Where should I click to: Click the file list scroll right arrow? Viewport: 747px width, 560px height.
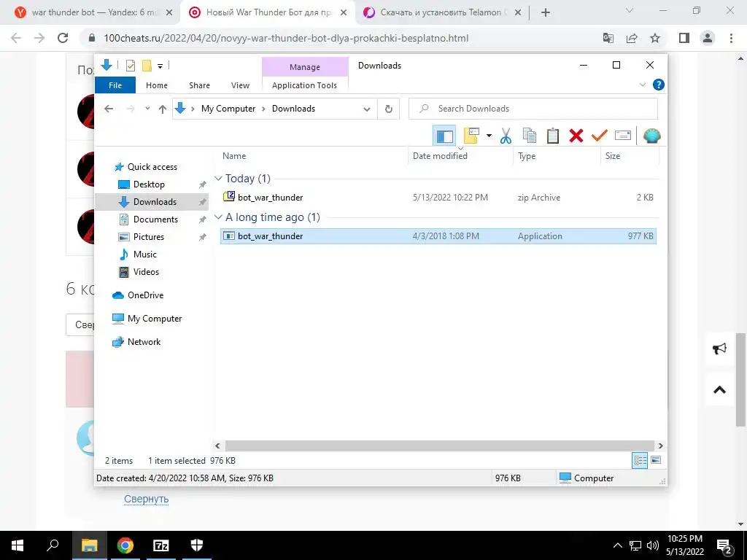tap(660, 446)
